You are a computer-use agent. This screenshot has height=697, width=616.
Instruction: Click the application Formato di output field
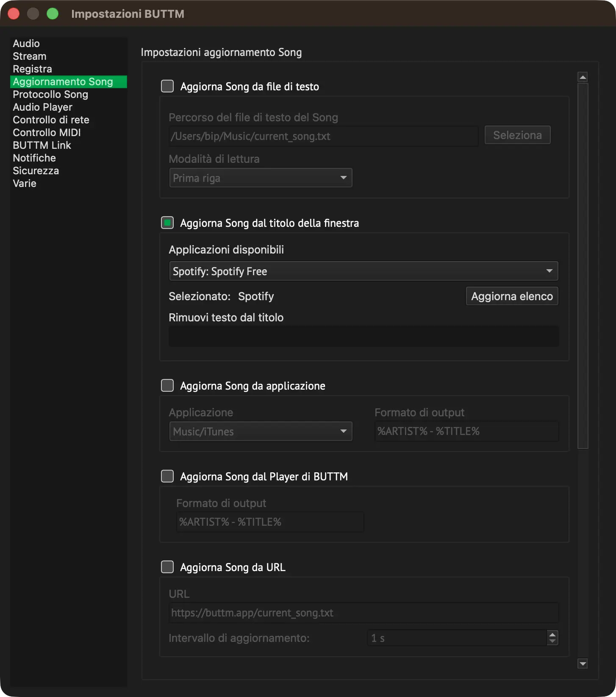[x=466, y=431]
